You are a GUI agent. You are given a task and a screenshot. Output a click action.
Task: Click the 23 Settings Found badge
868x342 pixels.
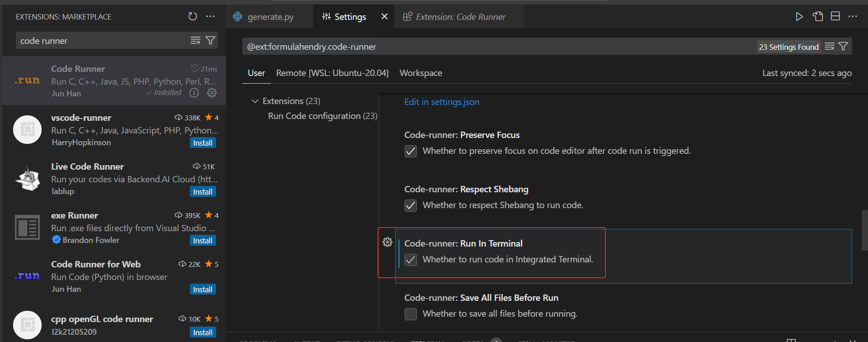(x=789, y=47)
